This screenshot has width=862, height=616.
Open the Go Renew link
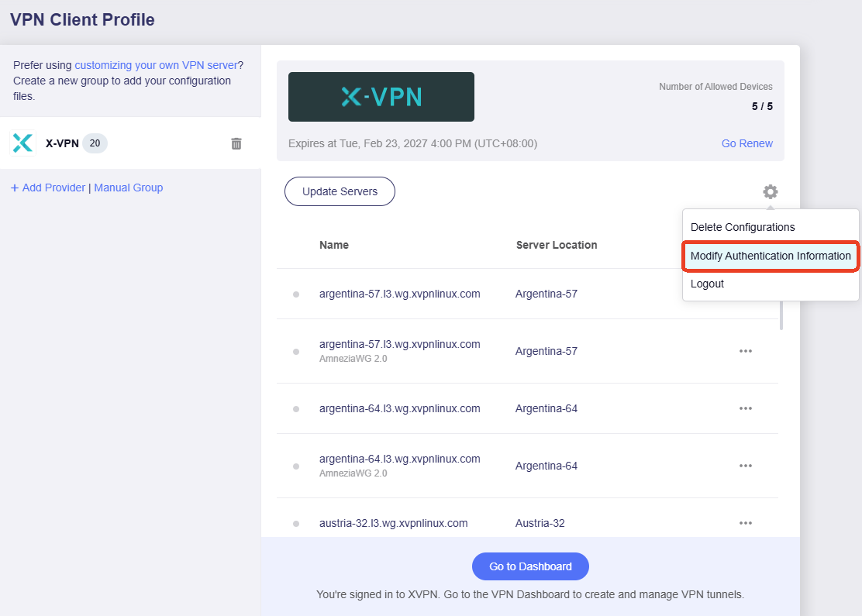(747, 143)
